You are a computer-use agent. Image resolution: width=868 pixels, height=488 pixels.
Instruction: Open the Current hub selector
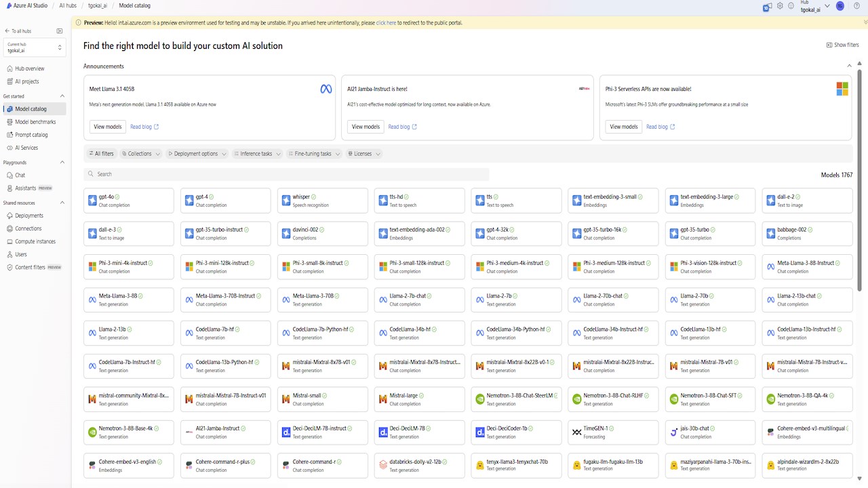35,47
